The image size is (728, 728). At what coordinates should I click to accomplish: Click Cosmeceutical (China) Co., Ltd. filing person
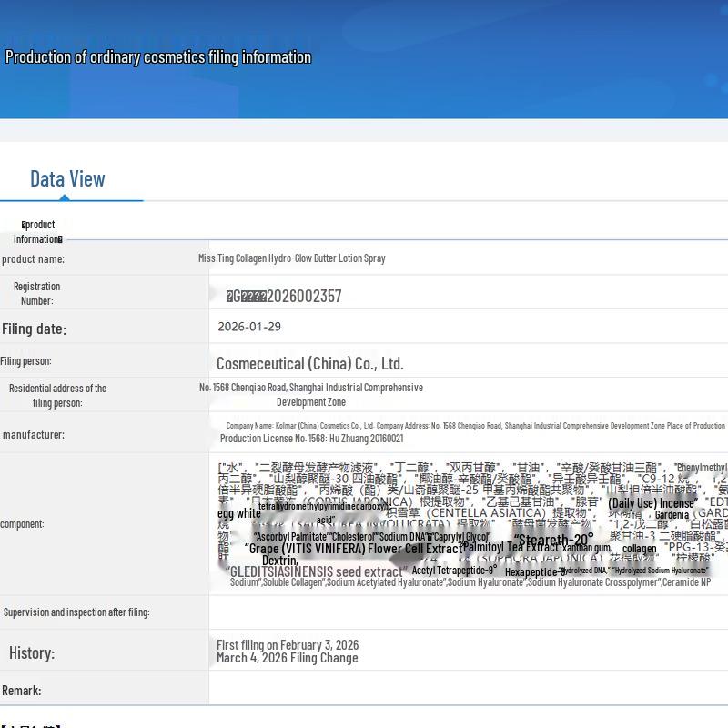(x=309, y=363)
